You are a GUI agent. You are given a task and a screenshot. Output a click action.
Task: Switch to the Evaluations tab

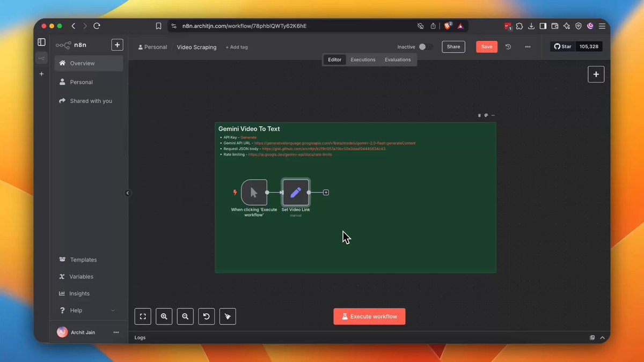click(398, 60)
